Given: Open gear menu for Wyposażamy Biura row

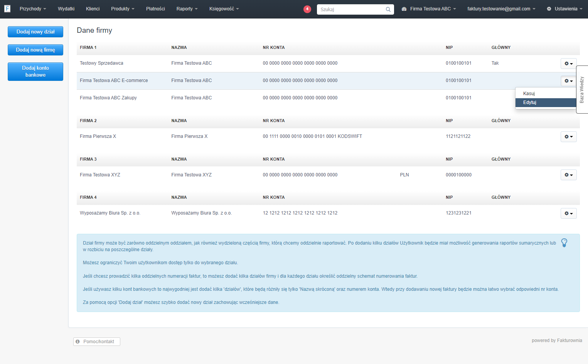Looking at the screenshot, I should click(x=568, y=213).
